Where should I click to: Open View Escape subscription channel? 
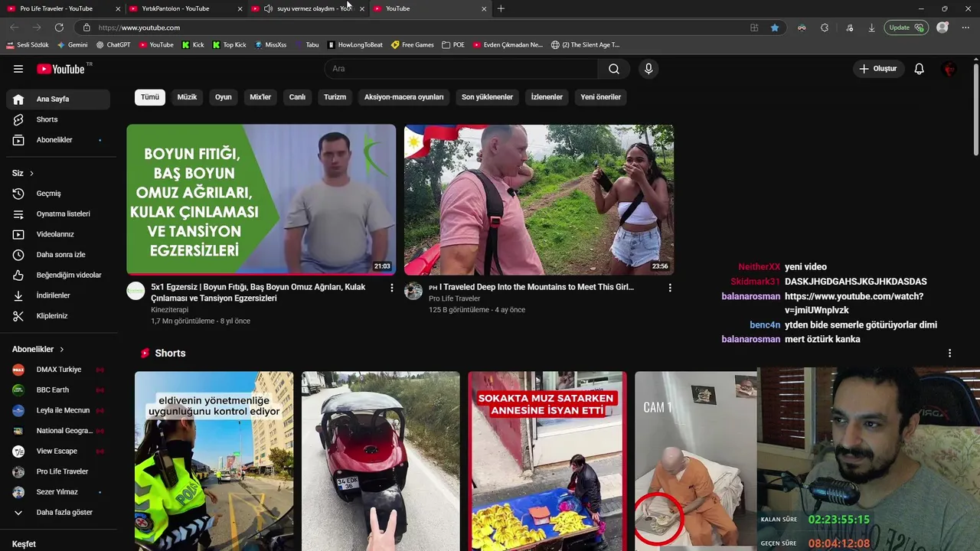click(58, 452)
